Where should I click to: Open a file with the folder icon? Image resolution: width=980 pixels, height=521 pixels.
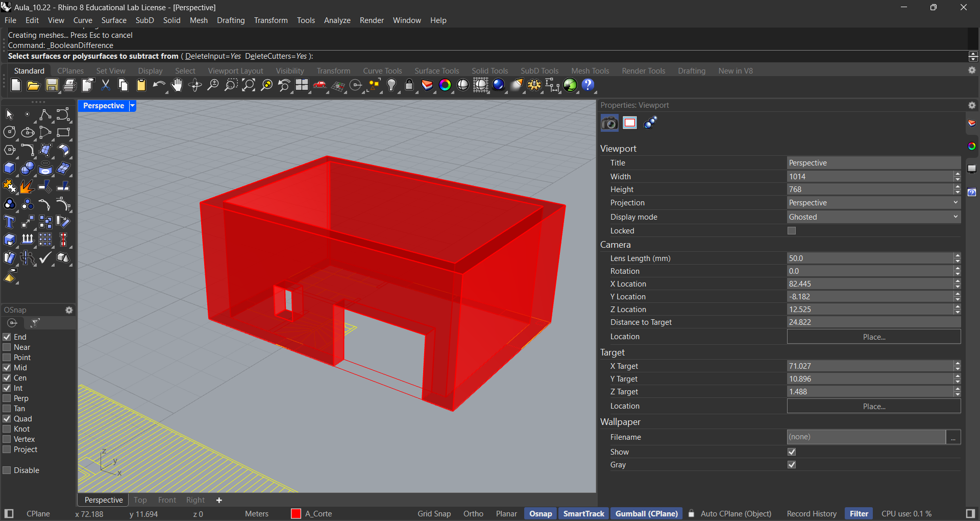click(x=34, y=85)
